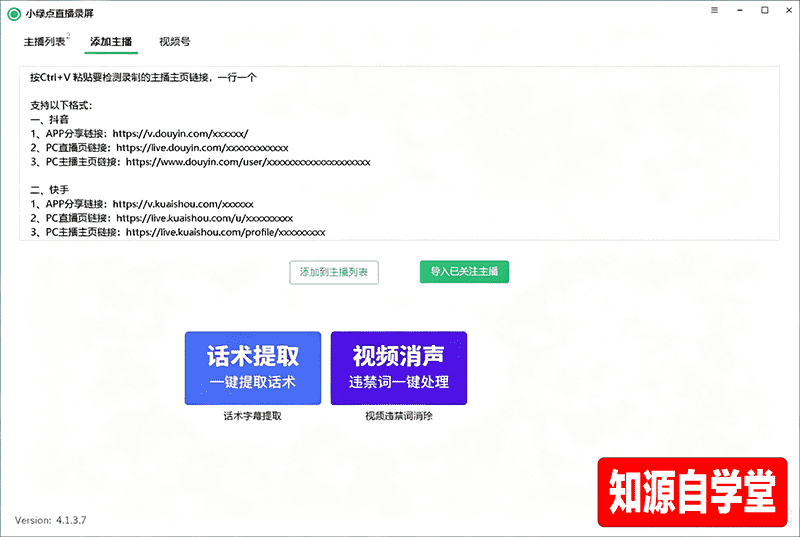Click the 一、抖音 section heading
800x537 pixels.
pos(49,120)
